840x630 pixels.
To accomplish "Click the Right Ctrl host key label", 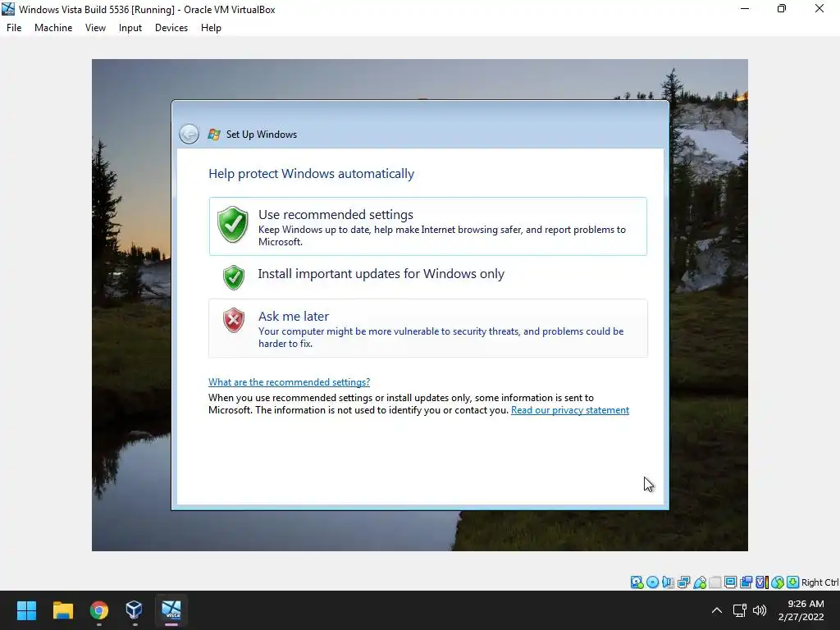I will [819, 582].
